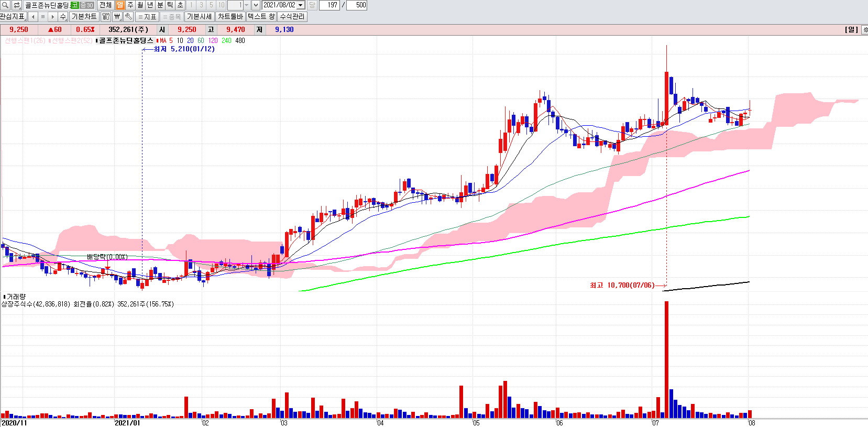Screen dimensions: 868x427
Task: Click the high price 9,470
Action: click(x=236, y=30)
